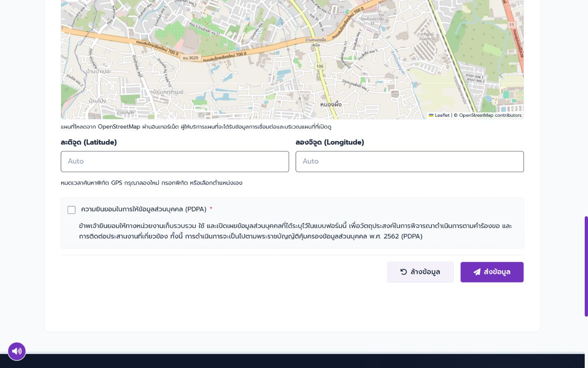Open the OpenStreetMap contributors link
588x368 pixels.
click(x=490, y=115)
